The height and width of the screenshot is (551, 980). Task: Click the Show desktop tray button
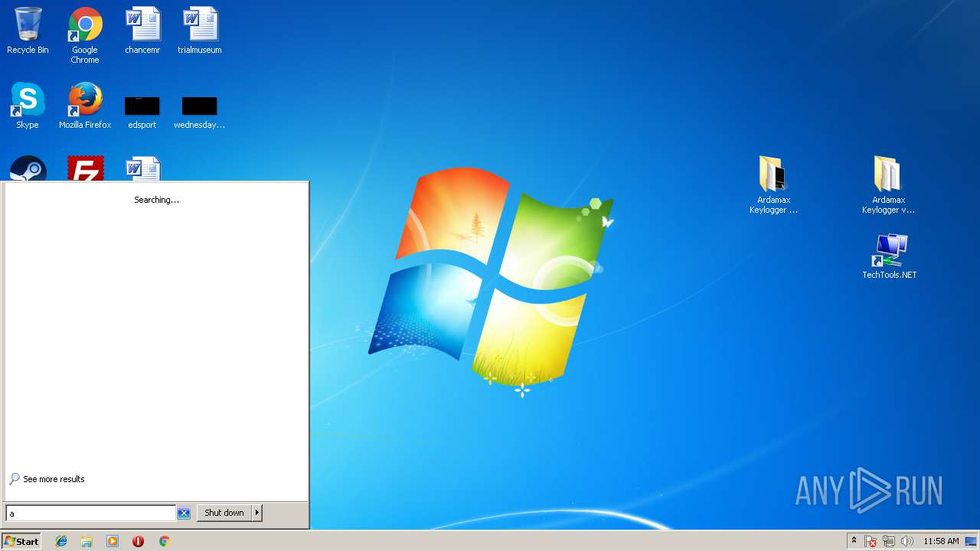point(972,541)
